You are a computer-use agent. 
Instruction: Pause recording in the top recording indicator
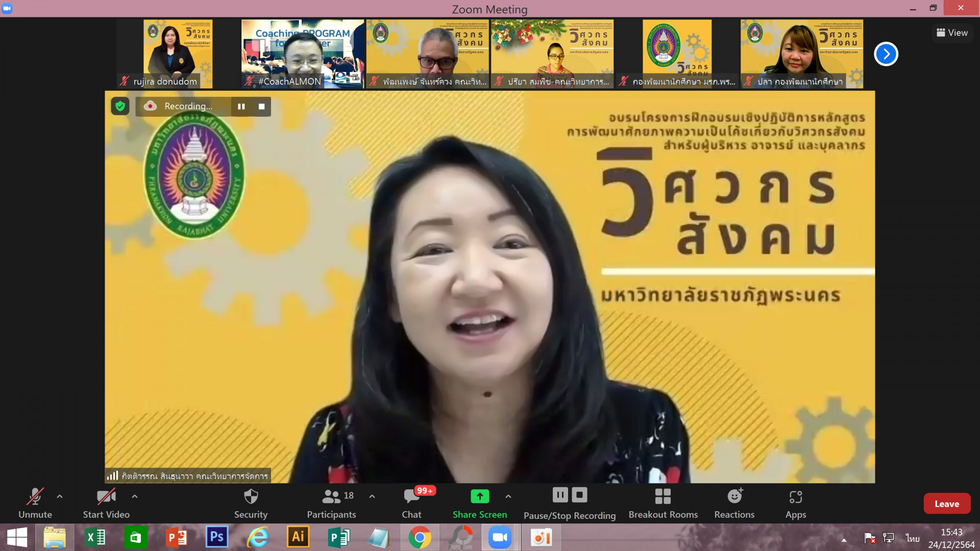pos(241,107)
